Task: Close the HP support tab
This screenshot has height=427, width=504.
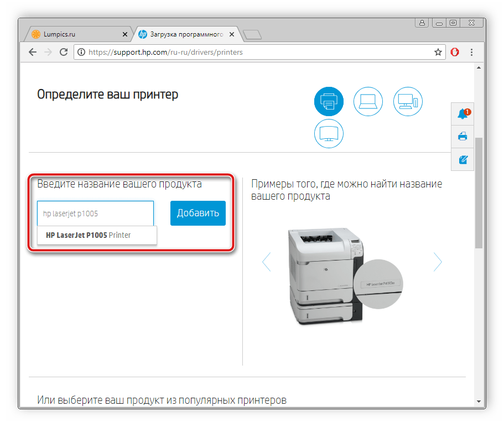Action: pyautogui.click(x=232, y=34)
